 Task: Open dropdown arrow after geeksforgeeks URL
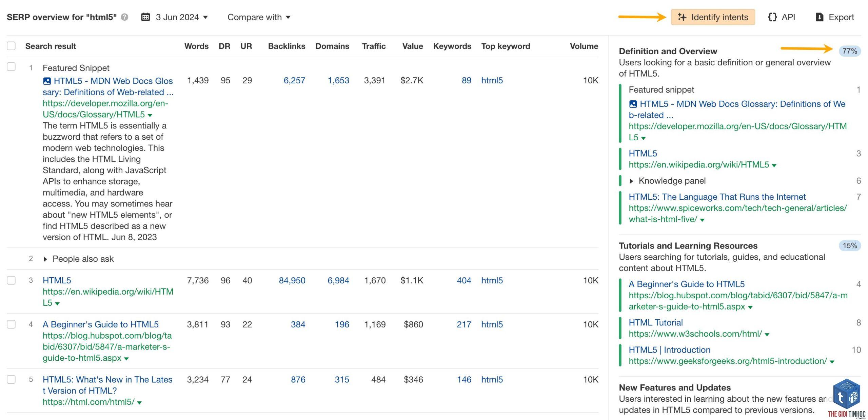(x=832, y=362)
